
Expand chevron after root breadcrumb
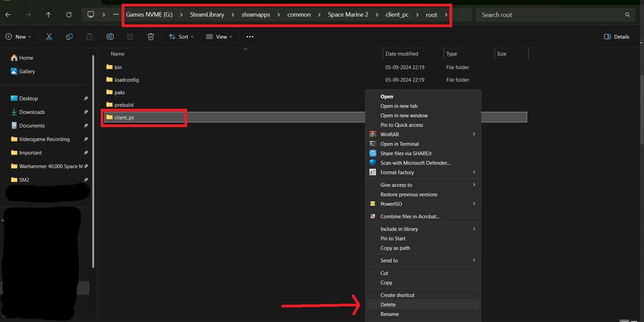click(446, 15)
